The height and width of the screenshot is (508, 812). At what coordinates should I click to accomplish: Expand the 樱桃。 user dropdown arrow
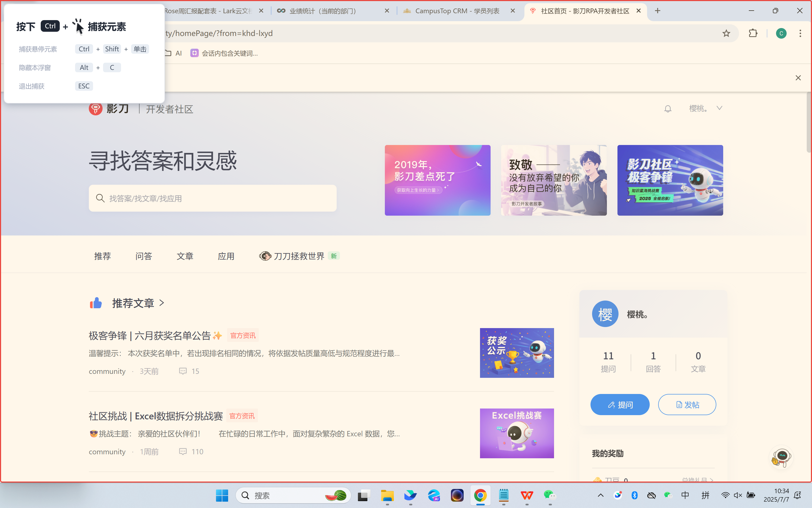[x=719, y=108]
